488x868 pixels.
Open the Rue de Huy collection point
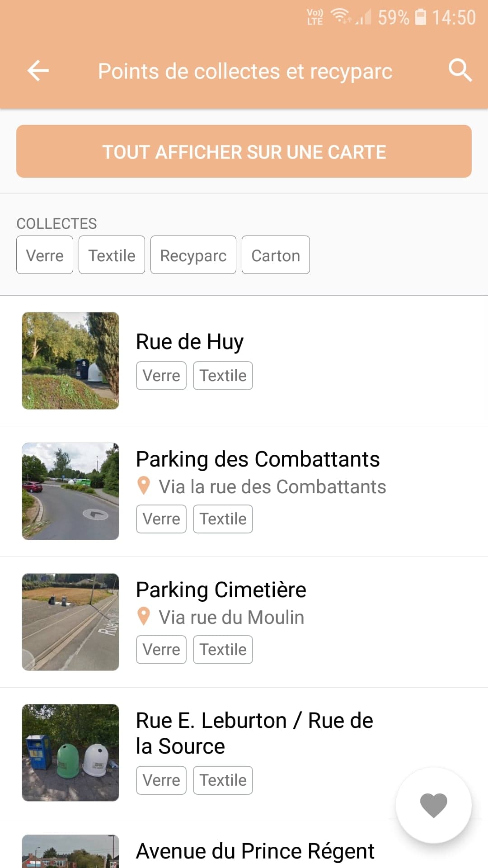point(190,342)
